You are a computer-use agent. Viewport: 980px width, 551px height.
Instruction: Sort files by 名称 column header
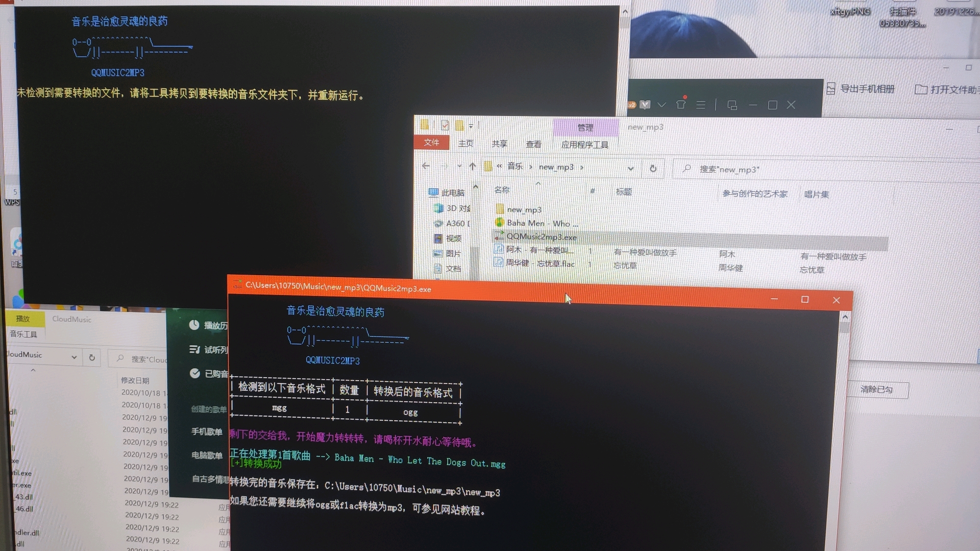click(x=502, y=190)
